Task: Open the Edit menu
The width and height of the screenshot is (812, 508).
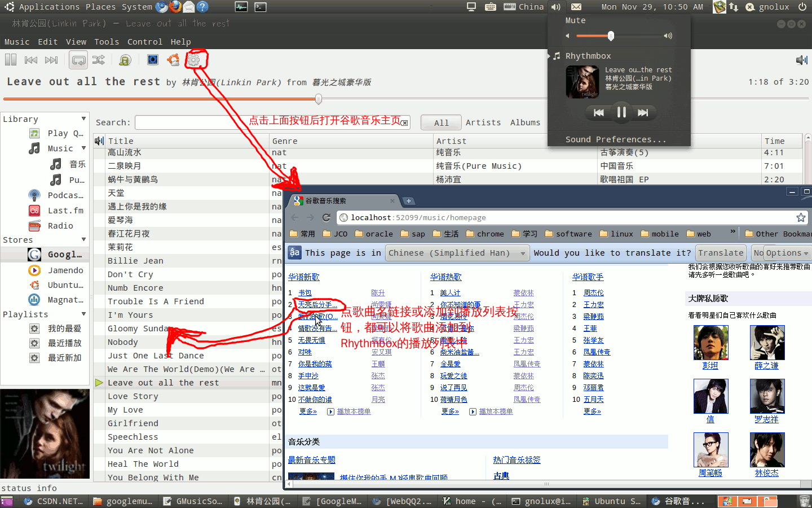Action: (48, 42)
